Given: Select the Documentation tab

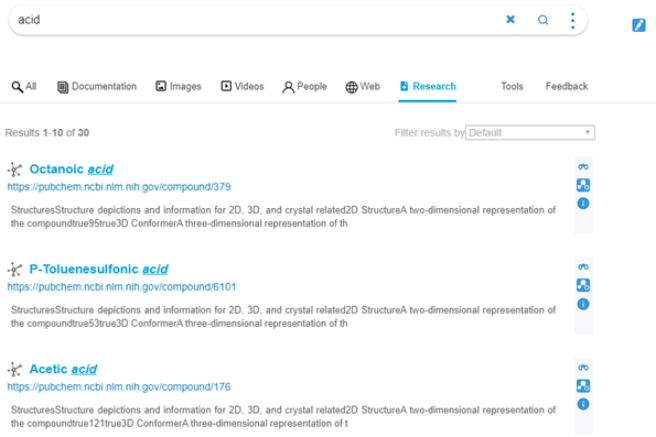Looking at the screenshot, I should pos(97,87).
